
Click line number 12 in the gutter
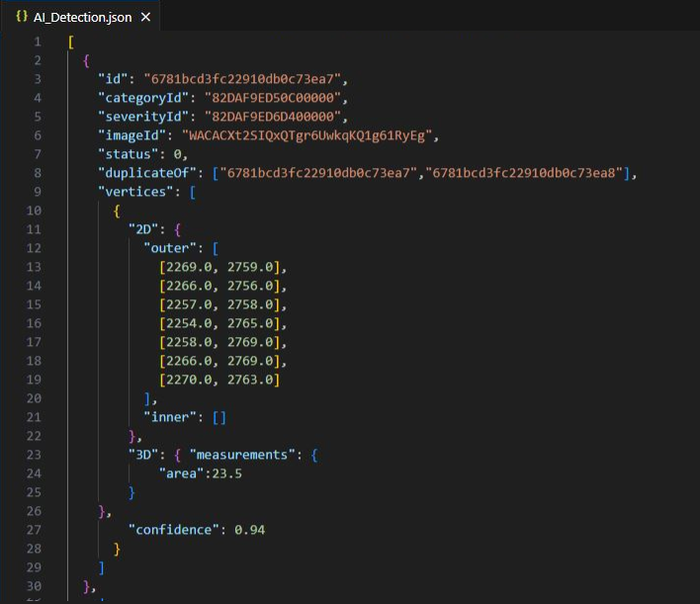point(34,248)
